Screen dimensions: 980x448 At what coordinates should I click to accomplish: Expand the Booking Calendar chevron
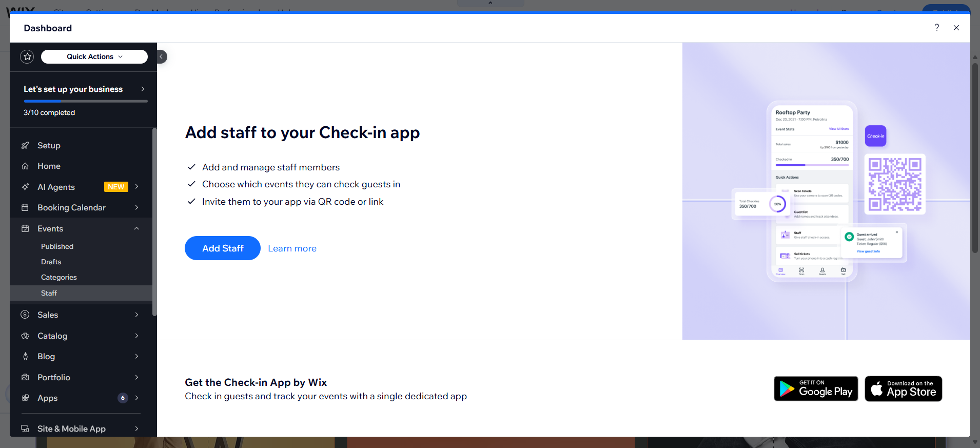pos(136,207)
